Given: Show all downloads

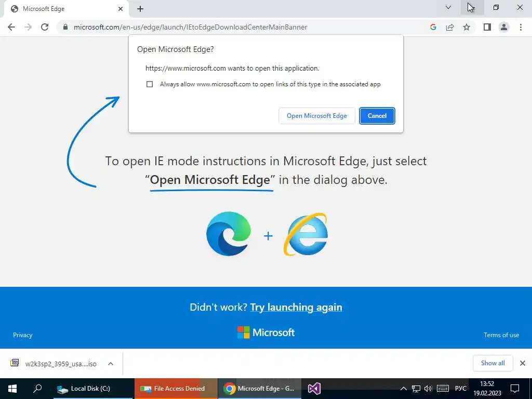Looking at the screenshot, I should (x=493, y=363).
